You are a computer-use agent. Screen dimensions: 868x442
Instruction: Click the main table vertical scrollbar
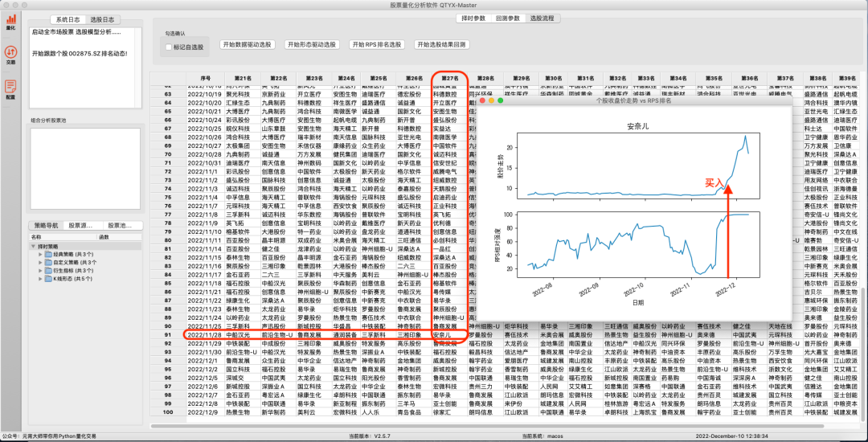(864, 354)
